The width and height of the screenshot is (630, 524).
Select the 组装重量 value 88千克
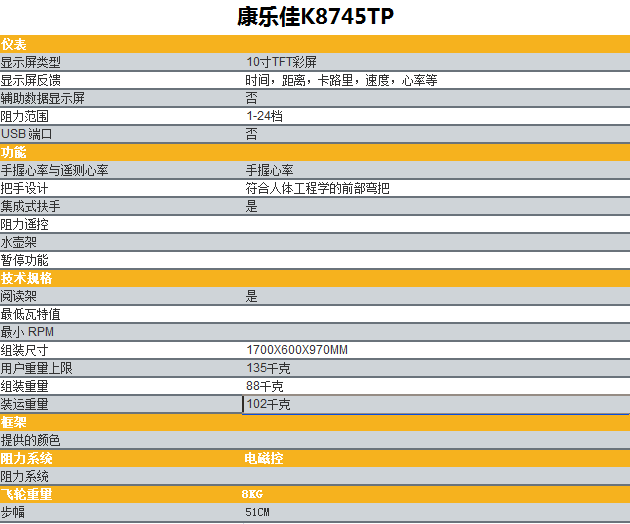tap(264, 386)
